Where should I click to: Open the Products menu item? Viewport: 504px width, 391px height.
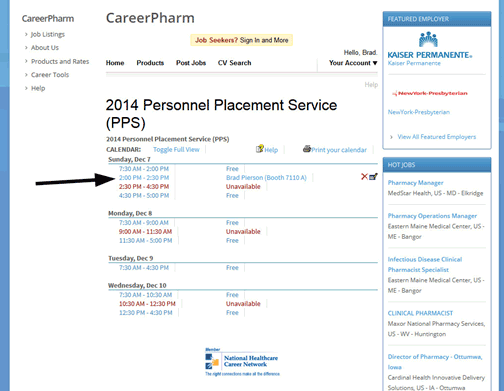[x=150, y=63]
